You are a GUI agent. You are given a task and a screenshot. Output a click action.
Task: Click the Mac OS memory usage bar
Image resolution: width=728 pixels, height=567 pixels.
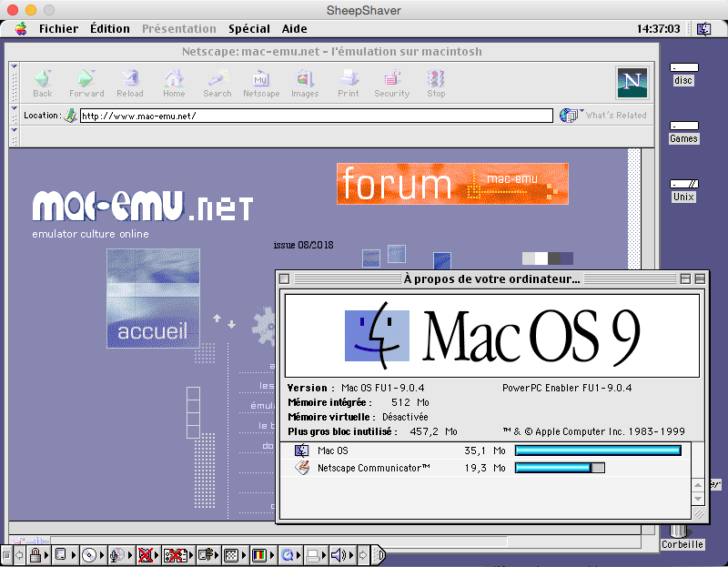[598, 450]
